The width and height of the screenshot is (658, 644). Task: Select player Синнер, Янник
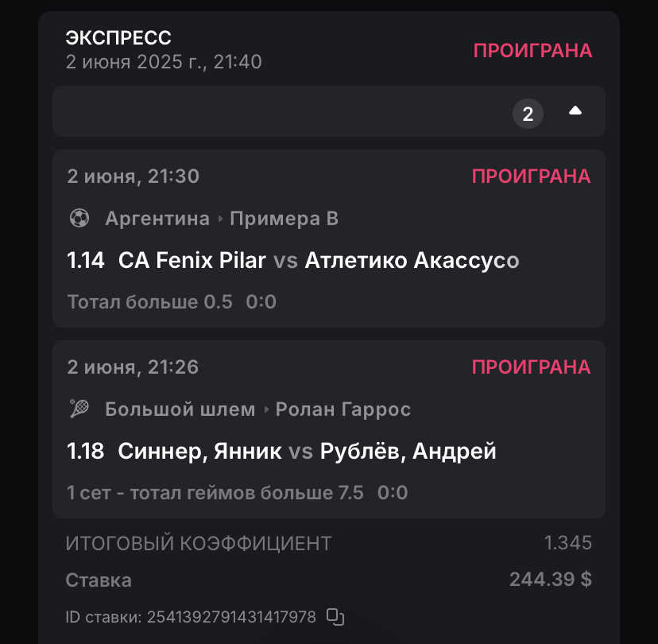click(199, 451)
